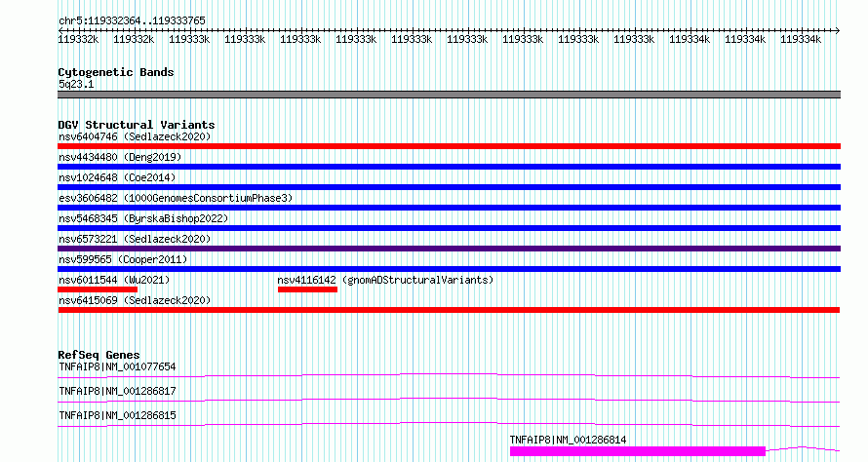Open the nsv5468345 (ByrskaBishop2022) label
868x462 pixels.
point(143,218)
